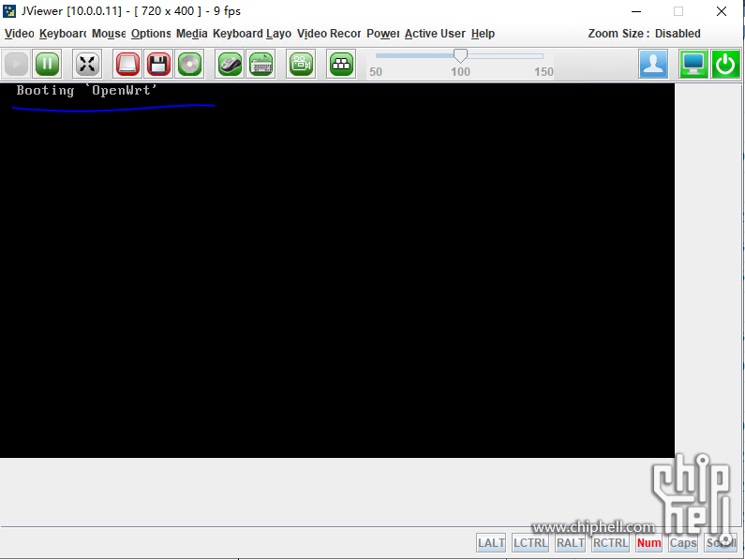Toggle the LCTRL key indicator
This screenshot has height=560, width=745.
click(x=530, y=543)
